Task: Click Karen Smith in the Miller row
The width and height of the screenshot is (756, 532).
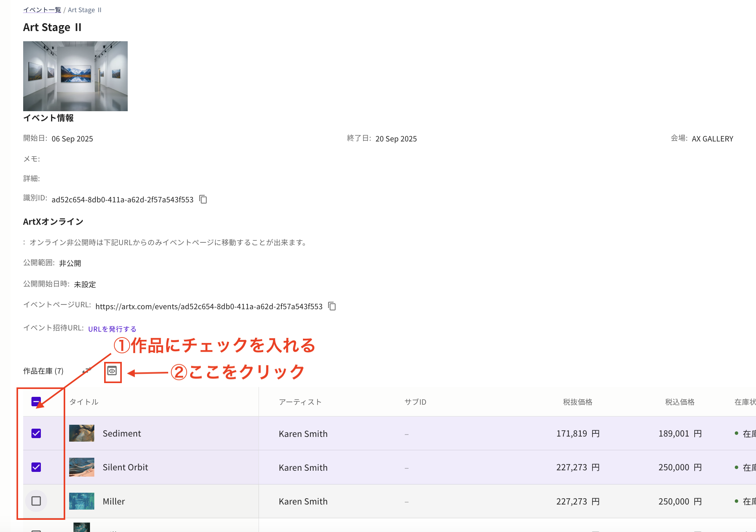Action: pos(303,501)
